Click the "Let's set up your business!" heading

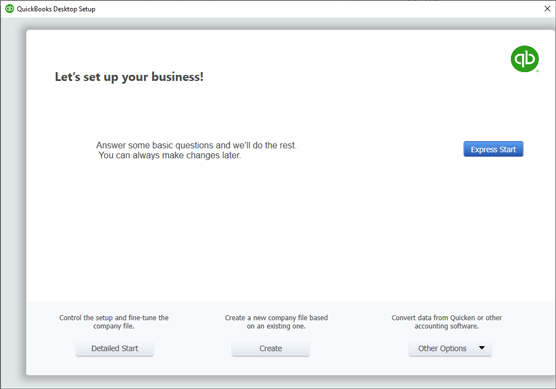click(x=129, y=77)
